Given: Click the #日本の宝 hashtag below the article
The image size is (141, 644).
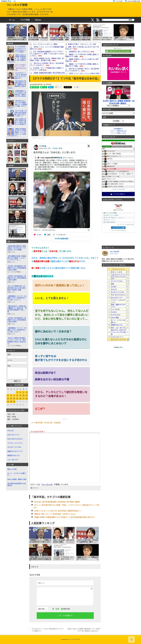Looking at the screenshot, I should pyautogui.click(x=48, y=423).
